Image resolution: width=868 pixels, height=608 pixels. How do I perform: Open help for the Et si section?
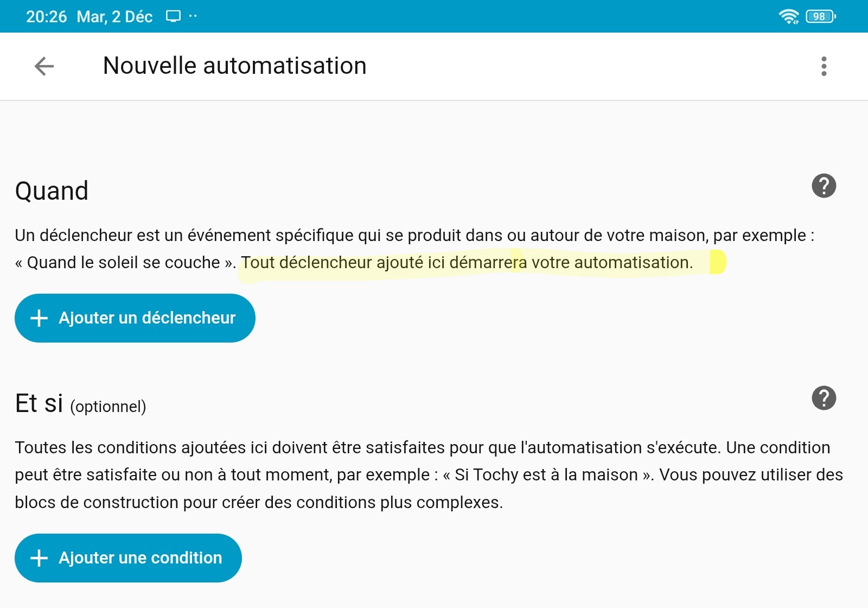coord(824,398)
